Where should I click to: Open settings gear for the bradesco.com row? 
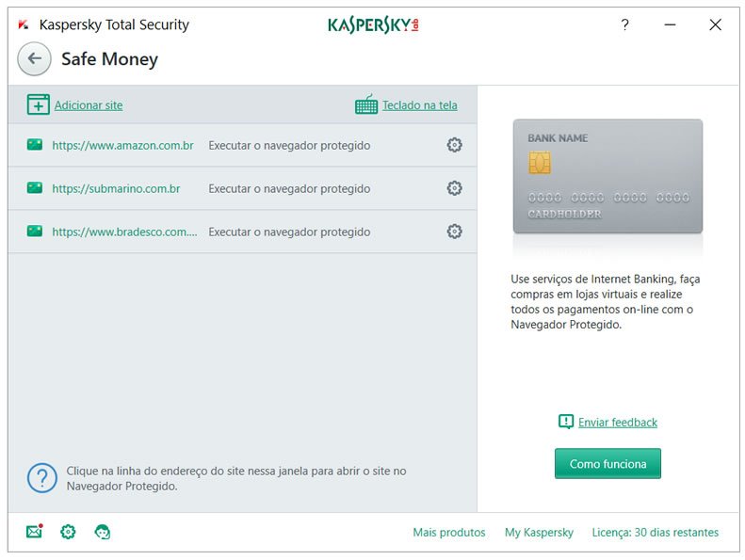point(454,232)
